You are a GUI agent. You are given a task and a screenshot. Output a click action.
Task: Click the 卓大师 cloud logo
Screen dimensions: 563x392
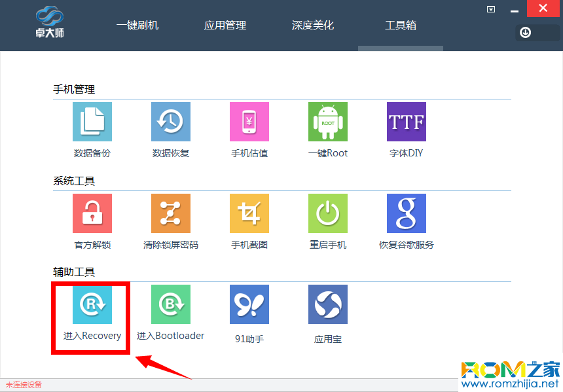50,22
